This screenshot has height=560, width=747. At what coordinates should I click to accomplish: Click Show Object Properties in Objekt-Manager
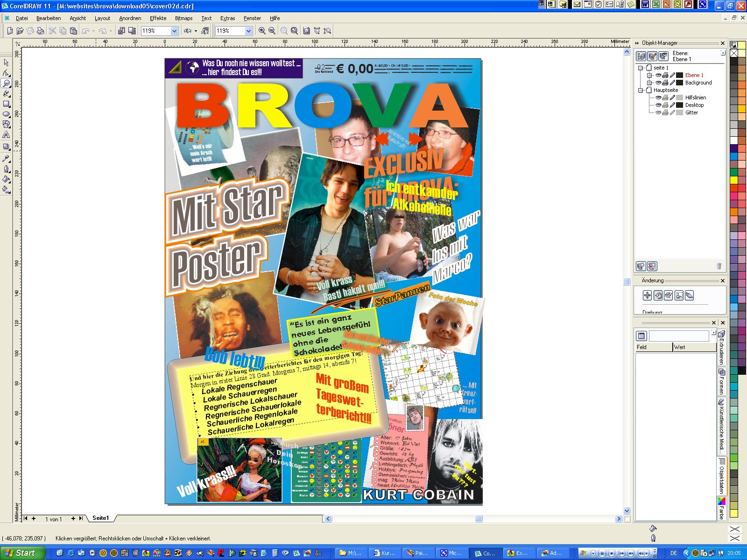coord(641,56)
